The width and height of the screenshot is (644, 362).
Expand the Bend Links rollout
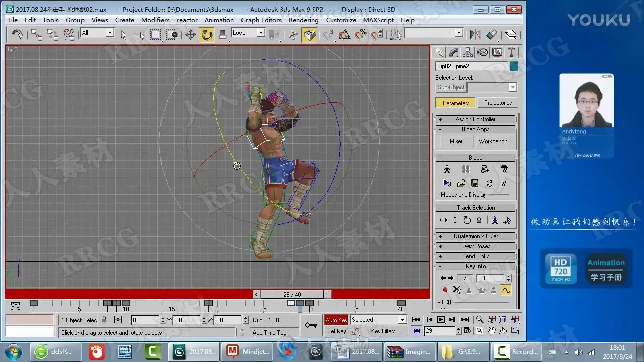tap(475, 256)
